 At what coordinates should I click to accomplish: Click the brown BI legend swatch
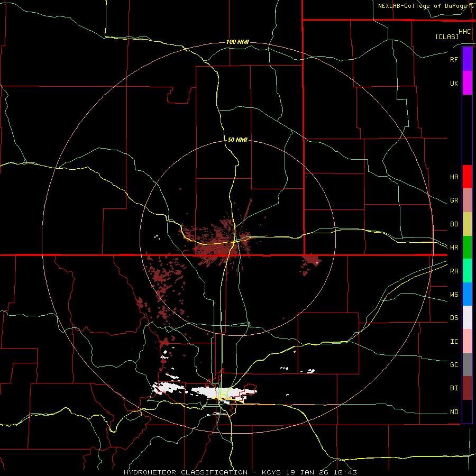[x=467, y=388]
